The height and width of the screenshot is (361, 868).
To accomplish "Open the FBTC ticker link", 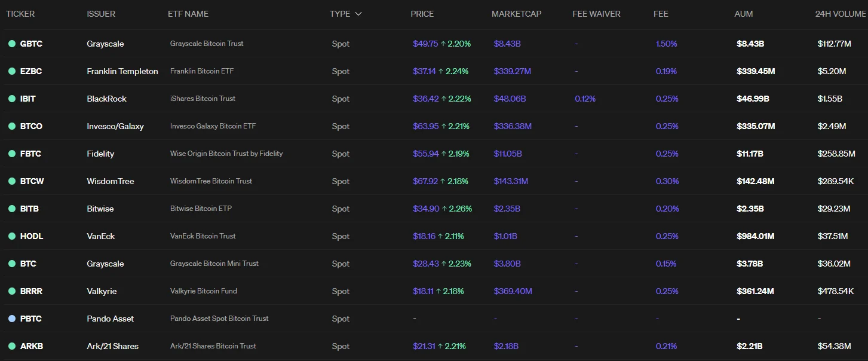I will [x=30, y=154].
